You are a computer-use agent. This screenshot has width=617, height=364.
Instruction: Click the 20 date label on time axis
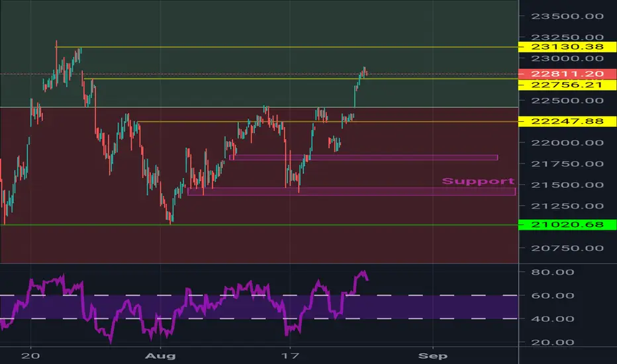(30, 356)
